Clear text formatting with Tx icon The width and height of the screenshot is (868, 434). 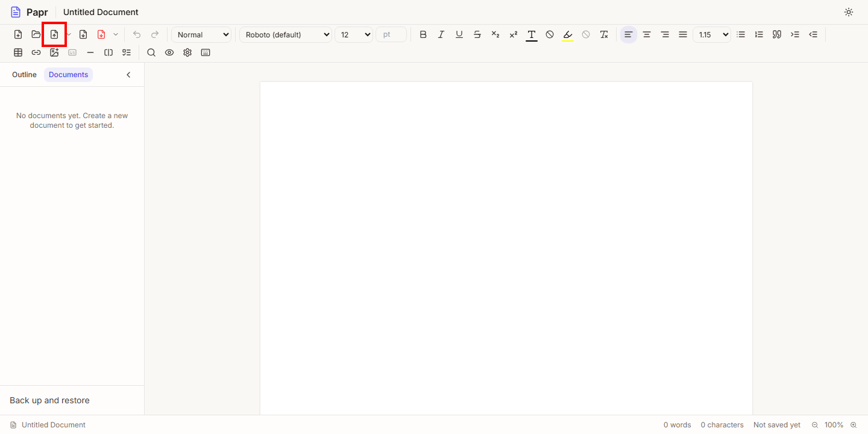(604, 34)
